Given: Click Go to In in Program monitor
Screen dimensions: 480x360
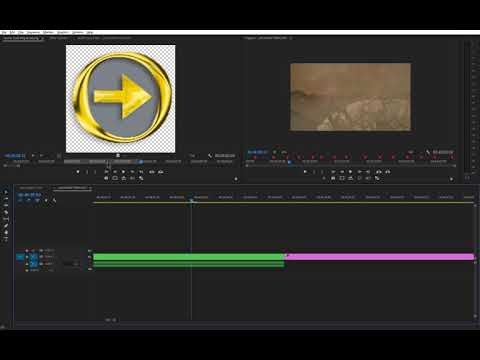Looking at the screenshot, I should click(333, 172).
